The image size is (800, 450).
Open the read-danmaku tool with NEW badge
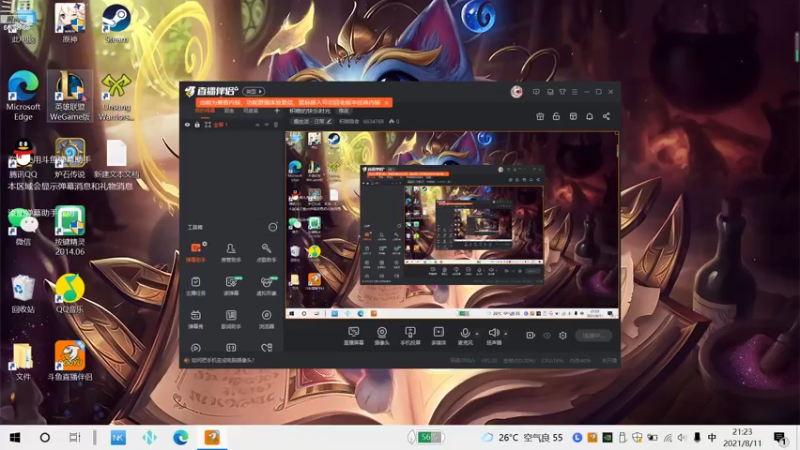coord(231,286)
